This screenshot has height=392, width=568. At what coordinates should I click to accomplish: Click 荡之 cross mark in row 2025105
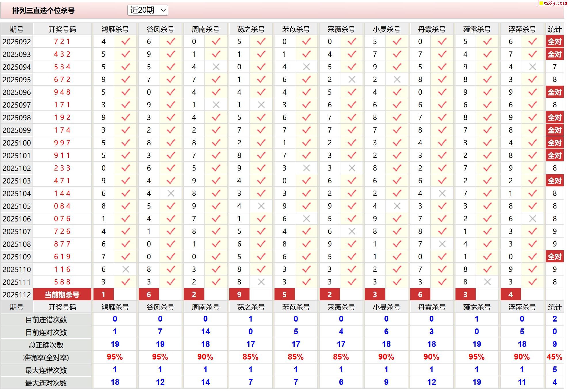pyautogui.click(x=261, y=206)
